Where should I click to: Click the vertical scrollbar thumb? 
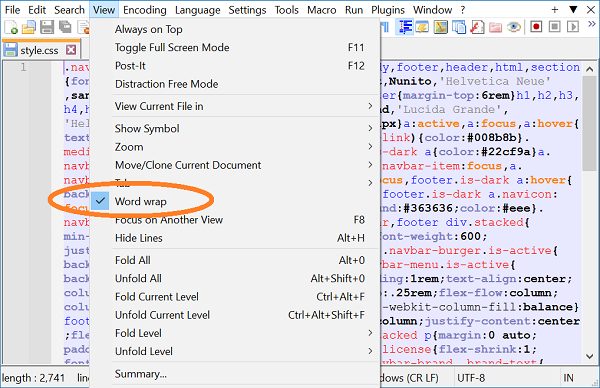[590, 123]
